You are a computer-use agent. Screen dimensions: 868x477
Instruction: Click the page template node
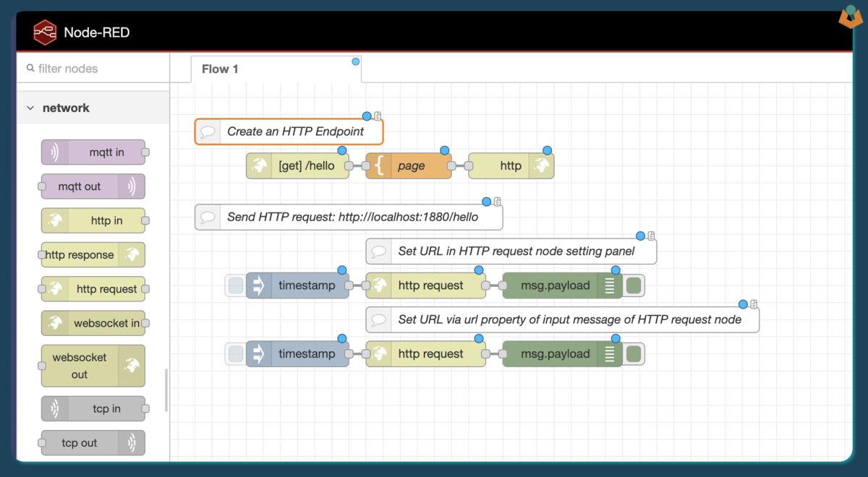[x=409, y=166]
